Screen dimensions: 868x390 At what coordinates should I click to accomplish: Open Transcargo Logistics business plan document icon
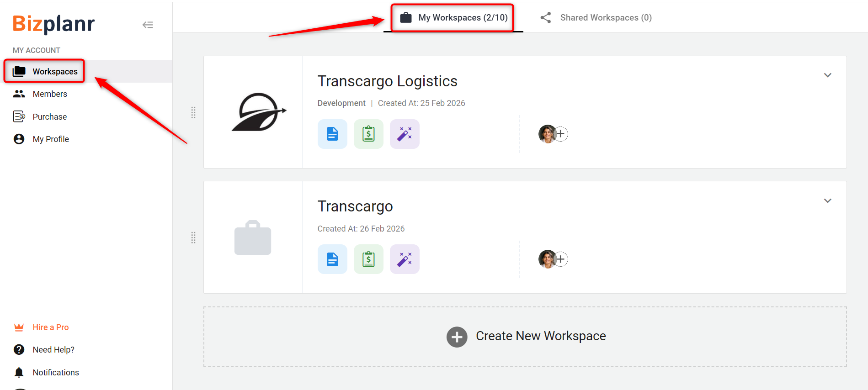click(x=332, y=134)
